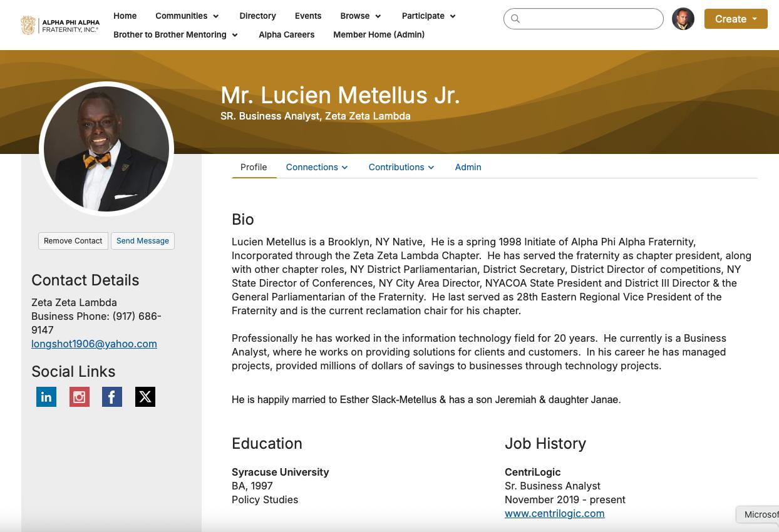Open the Events page

(308, 16)
